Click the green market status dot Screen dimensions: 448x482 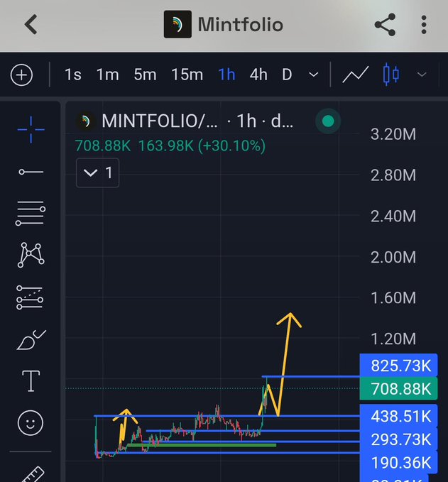(x=328, y=121)
